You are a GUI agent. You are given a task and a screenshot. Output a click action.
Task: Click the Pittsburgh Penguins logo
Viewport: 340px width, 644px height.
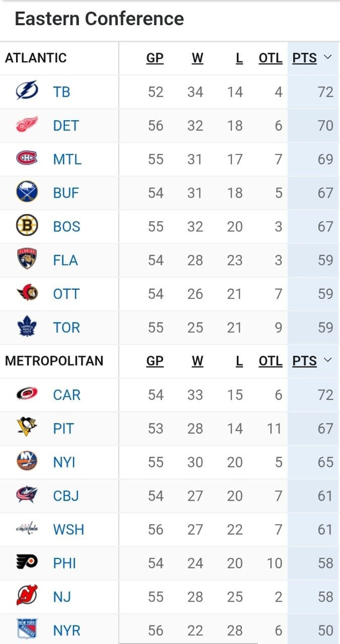coord(27,428)
